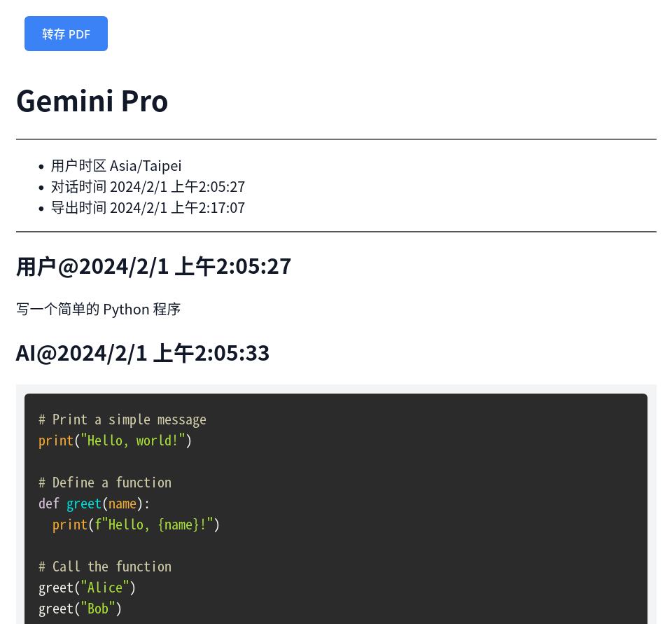Screen dimensions: 672x624
Task: Click the 用户@2024/2/1 上午2:05:27 heading
Action: point(153,267)
